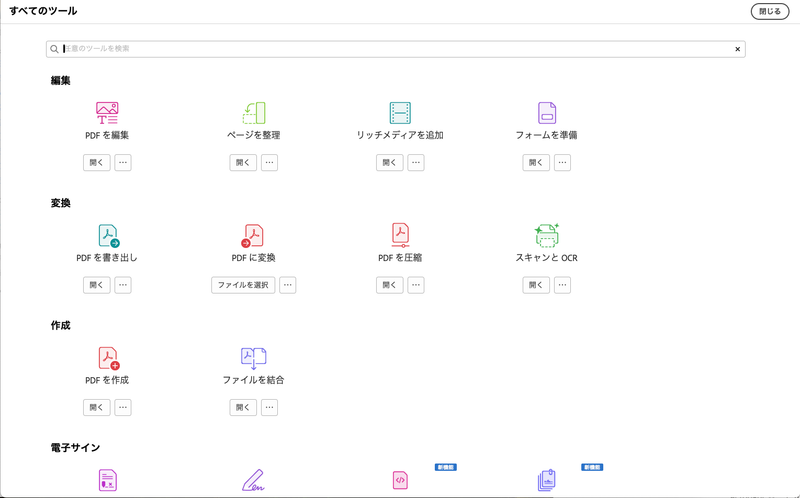
Task: Click the PDF に変換 label
Action: click(x=254, y=258)
